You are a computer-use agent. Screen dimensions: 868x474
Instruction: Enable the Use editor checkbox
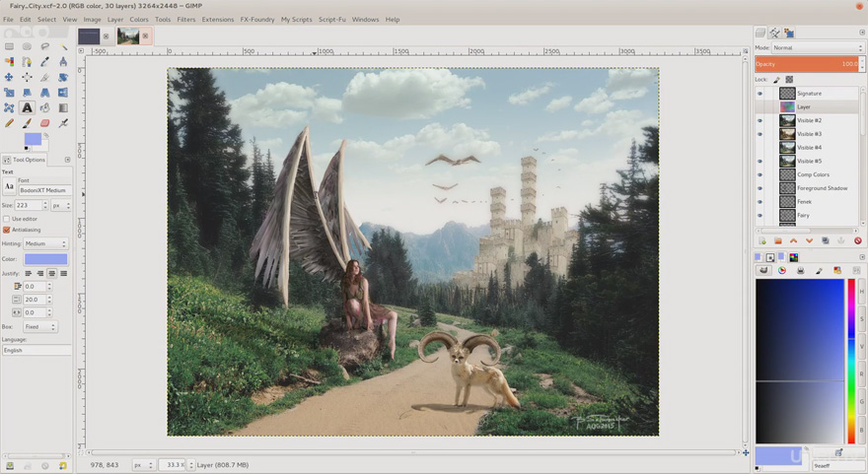tap(7, 219)
